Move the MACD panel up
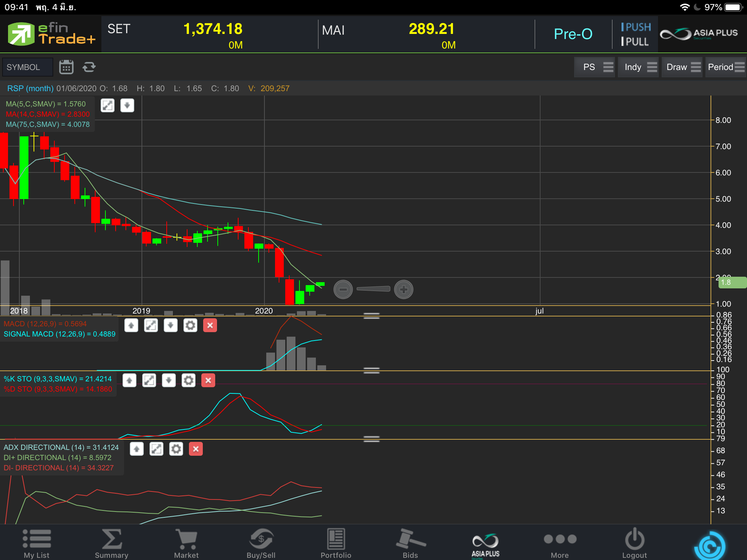 (x=131, y=325)
